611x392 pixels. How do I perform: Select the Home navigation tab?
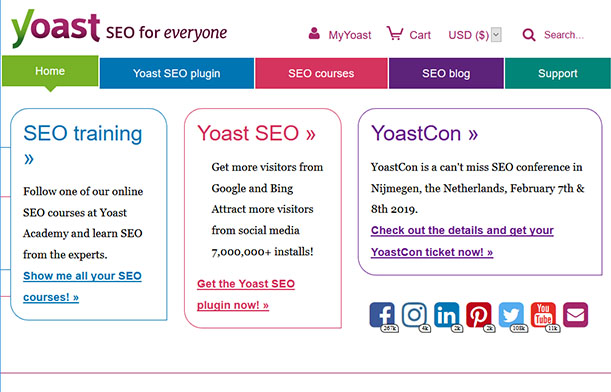point(50,71)
